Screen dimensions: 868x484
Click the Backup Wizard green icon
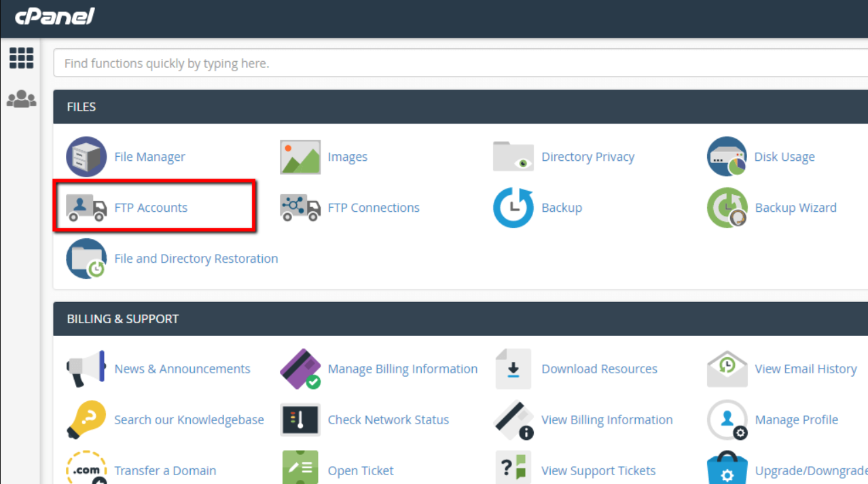(727, 208)
